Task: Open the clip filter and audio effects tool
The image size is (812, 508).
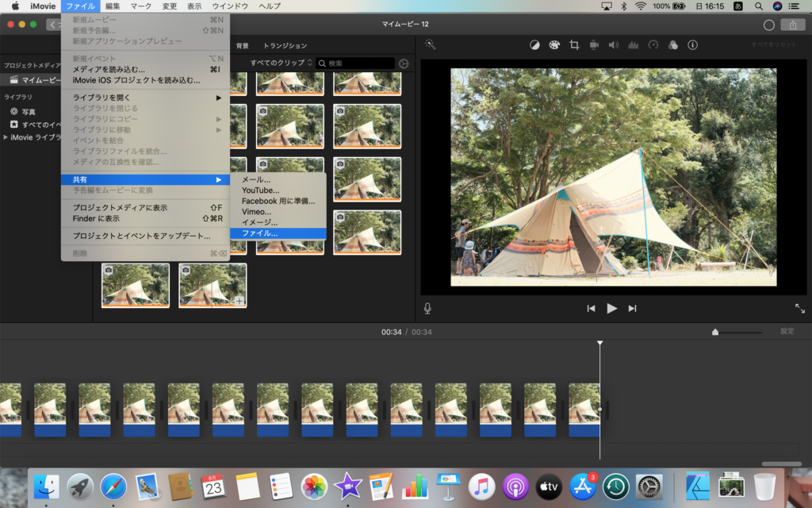Action: [x=672, y=45]
